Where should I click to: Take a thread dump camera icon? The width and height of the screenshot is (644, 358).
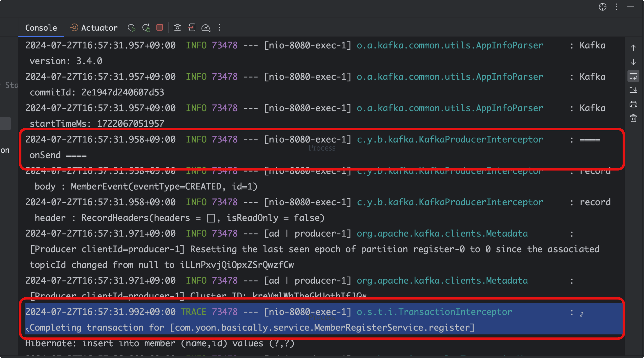[x=178, y=28]
